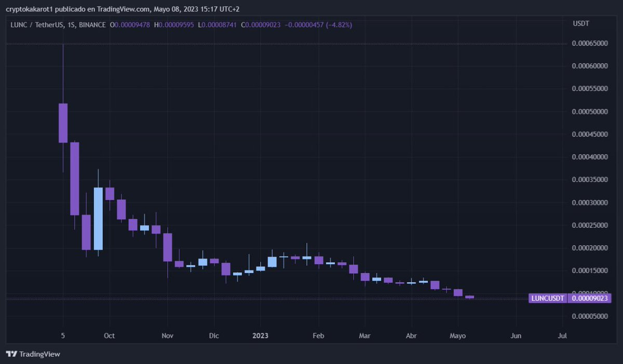Click the 0.00020000 price axis label
Viewport: 623px width, 364px height.
[590, 248]
